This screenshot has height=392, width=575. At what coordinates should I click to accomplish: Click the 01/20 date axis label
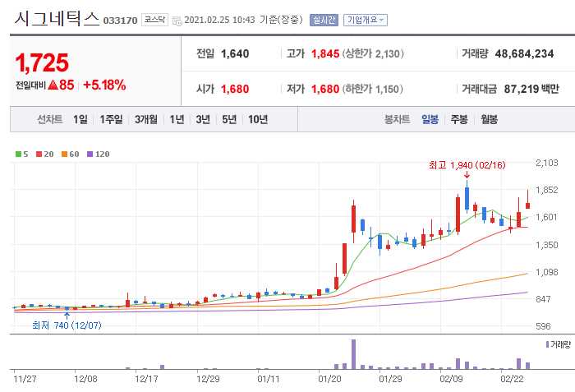pos(329,379)
